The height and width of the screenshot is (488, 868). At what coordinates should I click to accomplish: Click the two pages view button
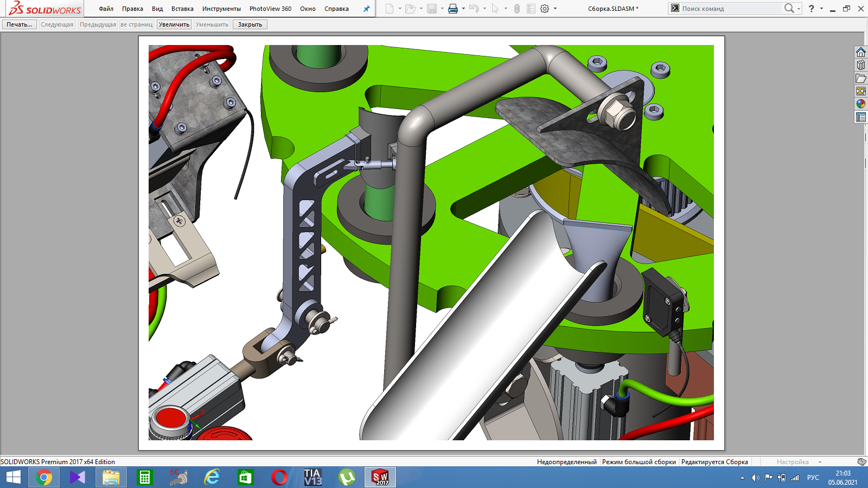[137, 24]
